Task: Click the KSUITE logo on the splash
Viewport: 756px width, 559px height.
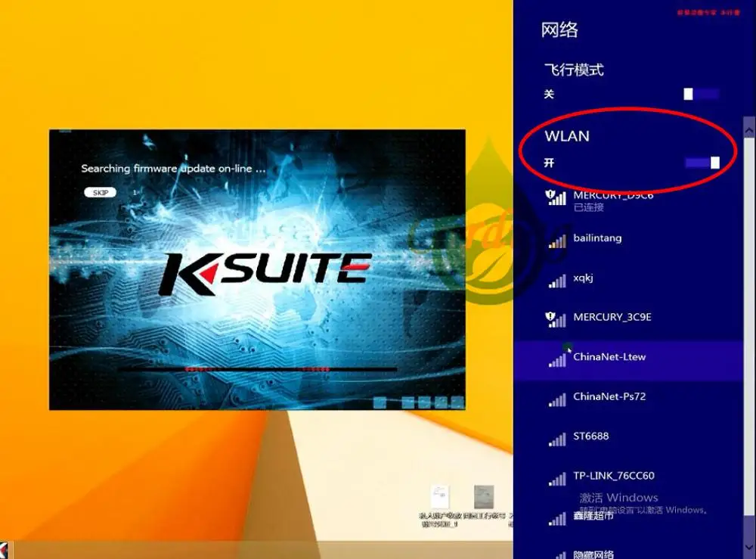Action: click(x=265, y=272)
